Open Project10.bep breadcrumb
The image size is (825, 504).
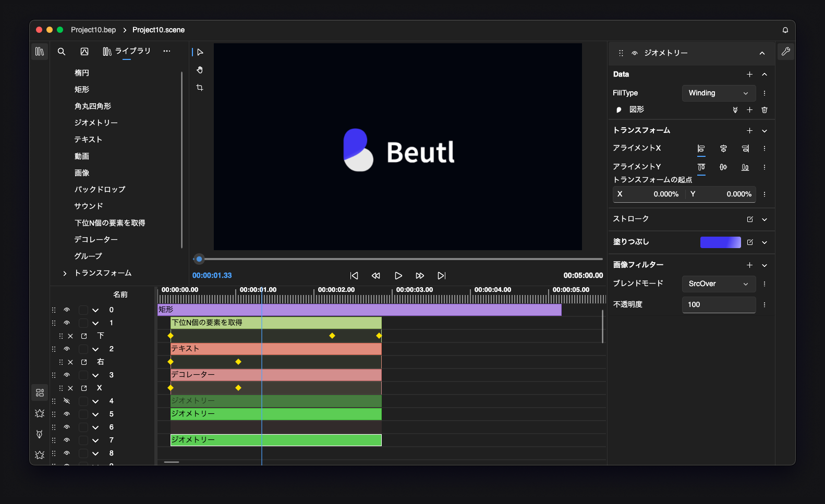(93, 30)
